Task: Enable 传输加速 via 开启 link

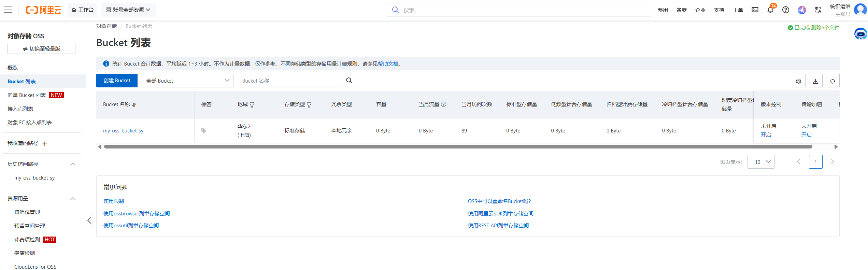Action: coord(807,135)
